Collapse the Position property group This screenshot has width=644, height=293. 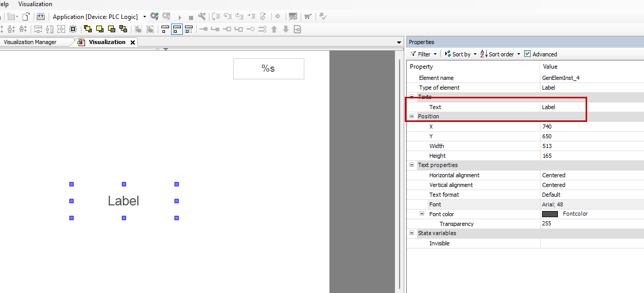[411, 116]
